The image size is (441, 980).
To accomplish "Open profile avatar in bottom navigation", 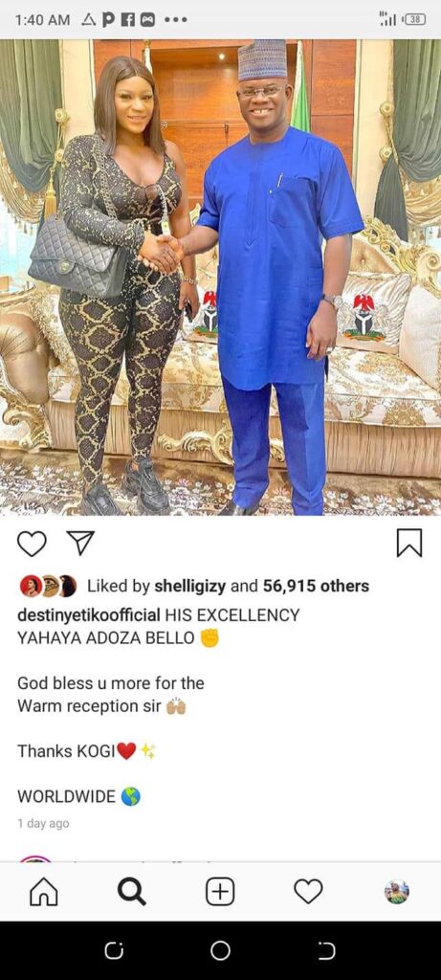I will (x=397, y=892).
